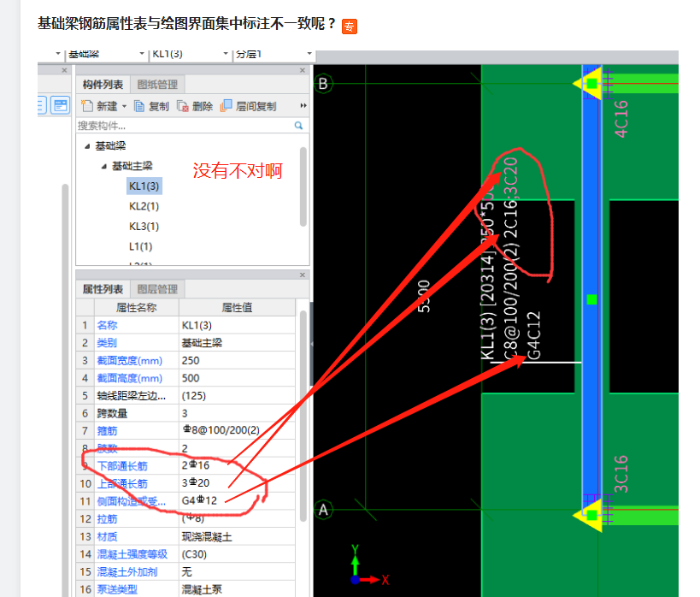This screenshot has width=700, height=597.
Task: Click the 名称 property value KL1(3)
Action: 237,325
